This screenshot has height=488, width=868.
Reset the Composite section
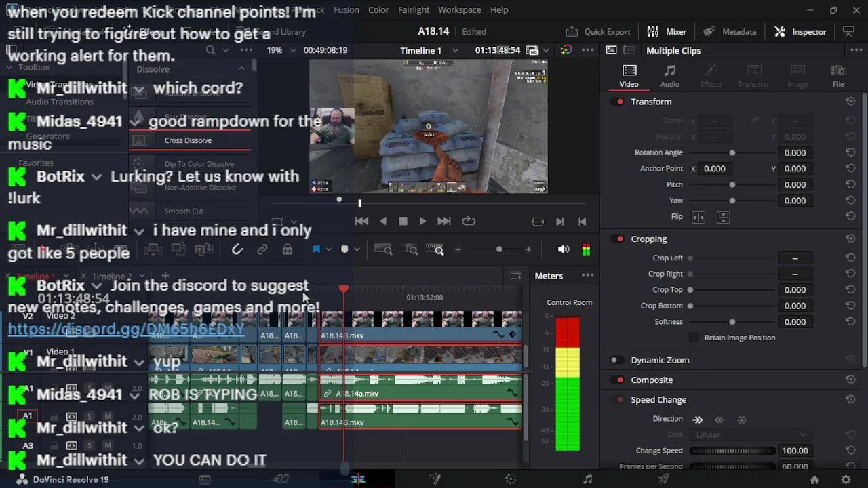pyautogui.click(x=850, y=380)
